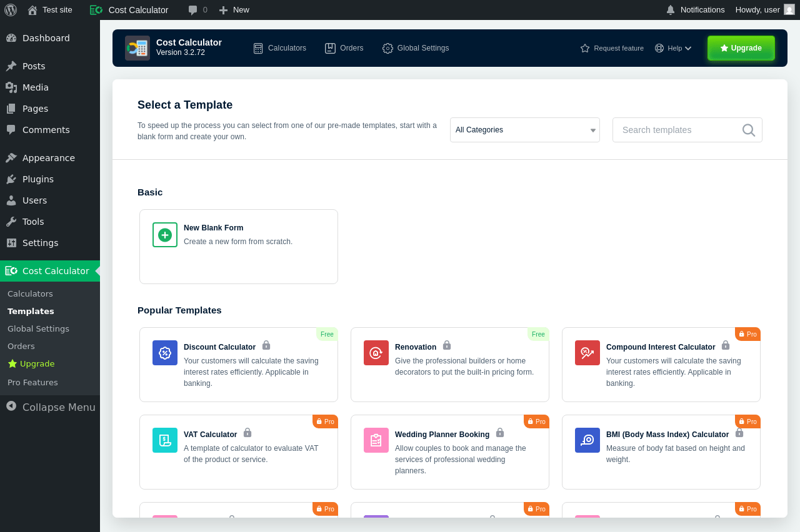Click the Free badge on Discount Calculator

pos(327,334)
